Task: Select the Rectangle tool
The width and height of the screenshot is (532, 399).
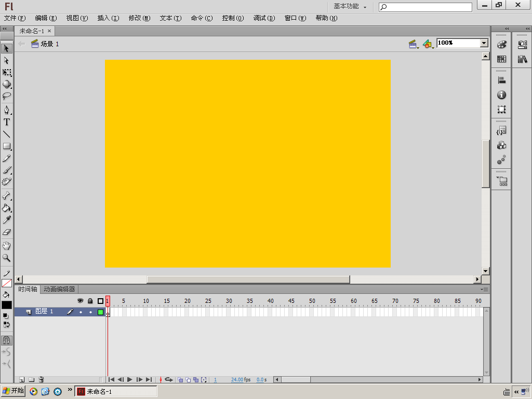Action: click(x=6, y=146)
